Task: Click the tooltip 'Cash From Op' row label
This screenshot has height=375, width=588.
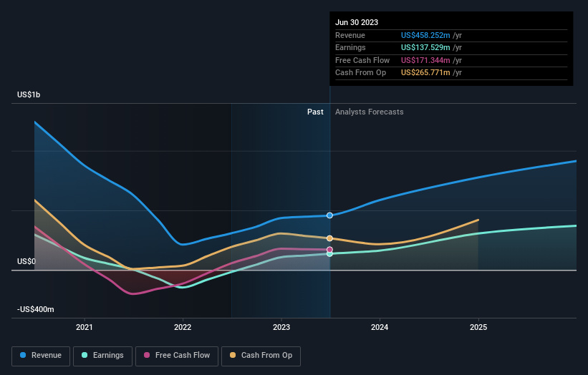Action: [x=360, y=73]
